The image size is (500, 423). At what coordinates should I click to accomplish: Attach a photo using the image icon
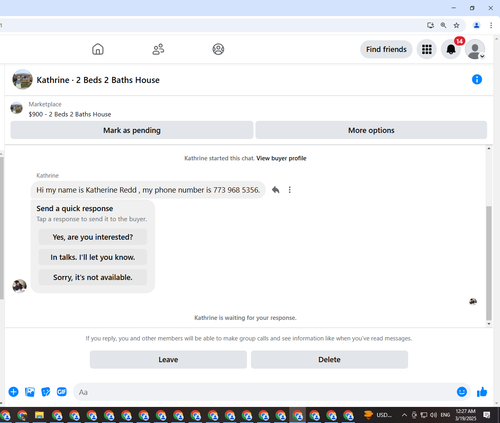point(30,392)
